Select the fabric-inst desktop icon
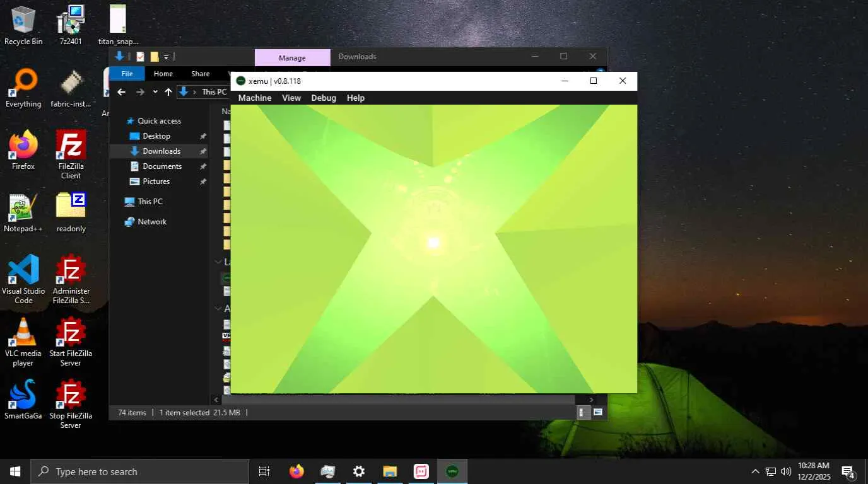The width and height of the screenshot is (868, 484). tap(71, 88)
